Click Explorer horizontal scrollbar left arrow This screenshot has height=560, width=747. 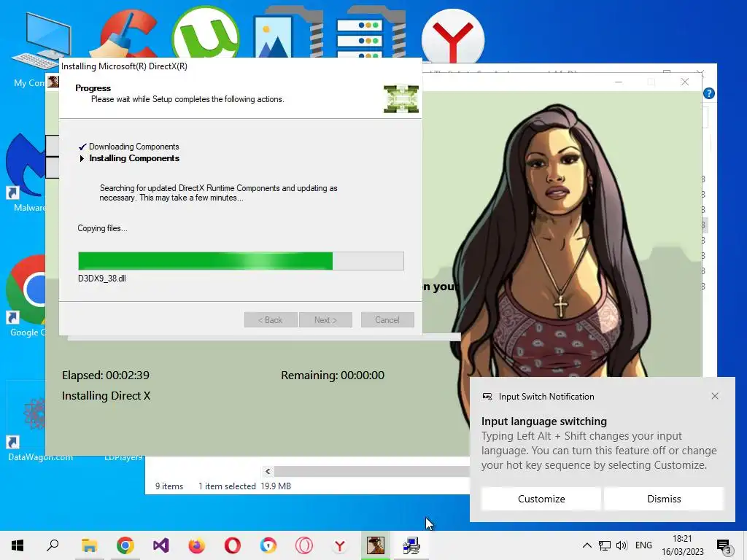coord(268,472)
